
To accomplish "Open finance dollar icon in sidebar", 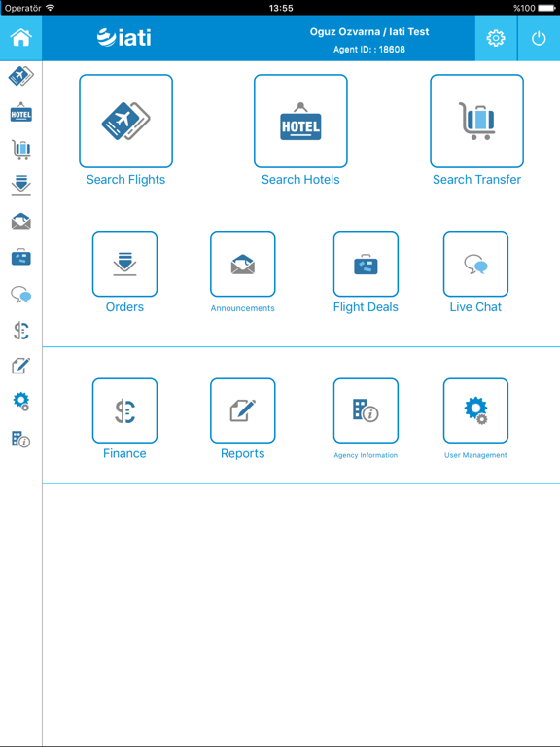I will (21, 331).
